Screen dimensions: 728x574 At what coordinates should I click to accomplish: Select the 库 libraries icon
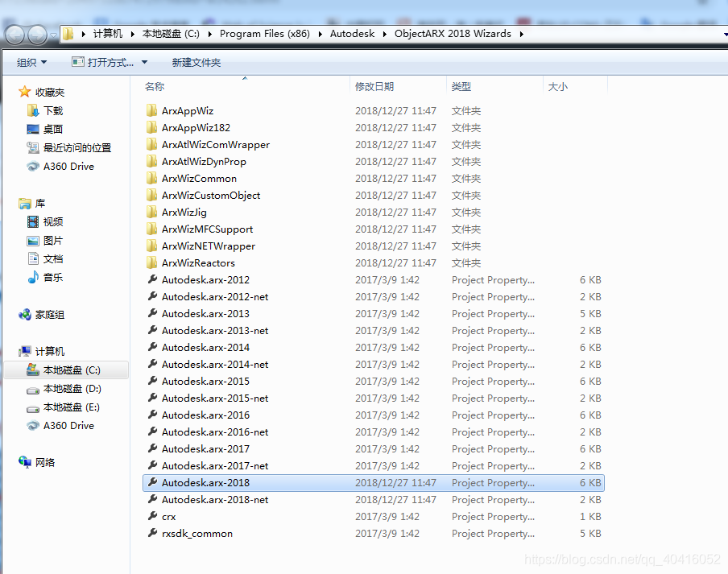pos(25,203)
